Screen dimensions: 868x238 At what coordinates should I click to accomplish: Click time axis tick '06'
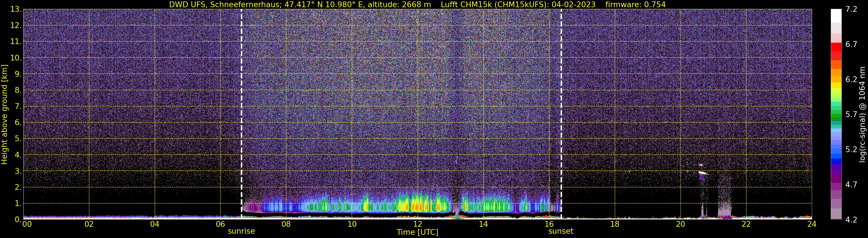click(220, 224)
